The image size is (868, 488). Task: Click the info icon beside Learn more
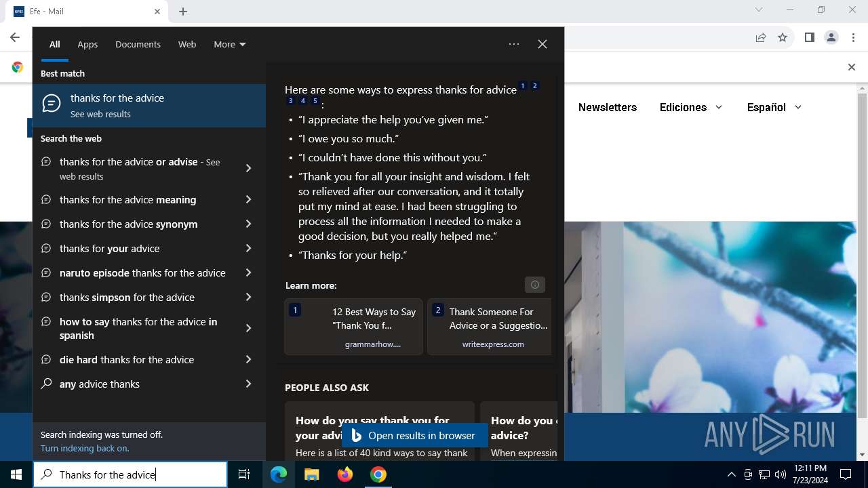(535, 285)
